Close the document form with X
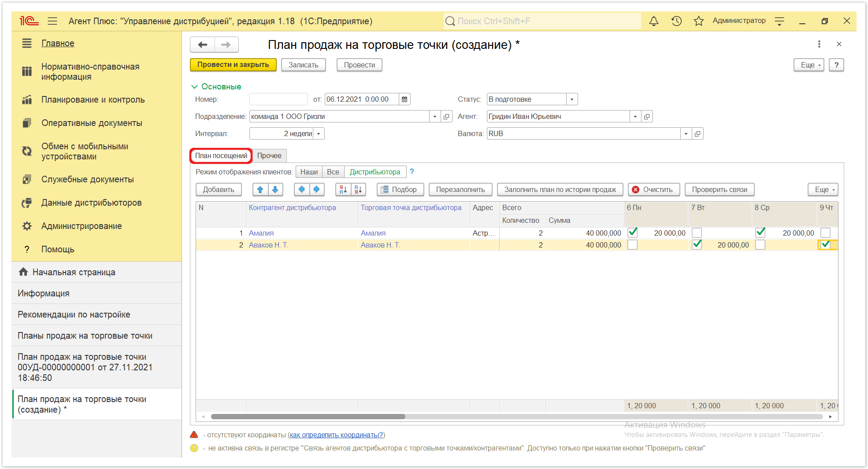This screenshot has width=868, height=469. (x=839, y=44)
